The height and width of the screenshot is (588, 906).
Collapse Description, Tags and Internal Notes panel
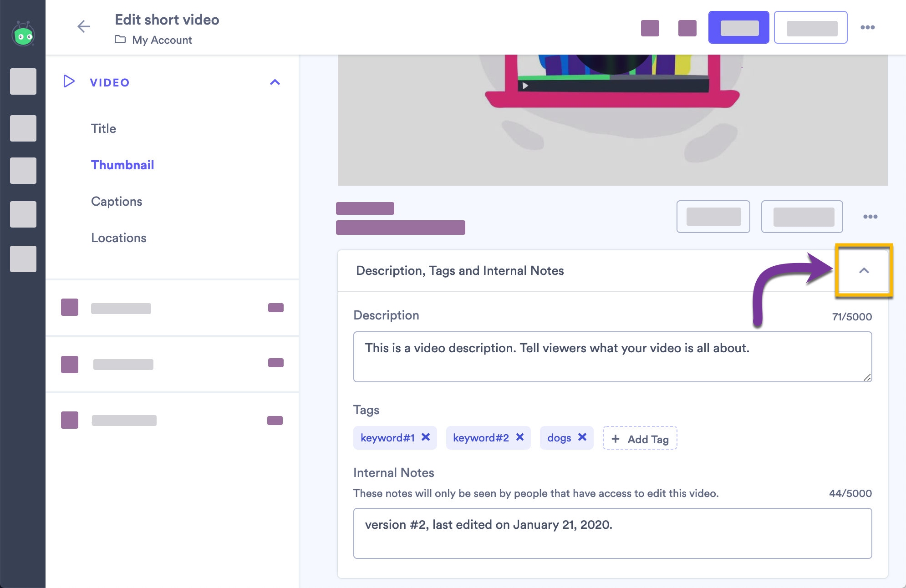864,271
